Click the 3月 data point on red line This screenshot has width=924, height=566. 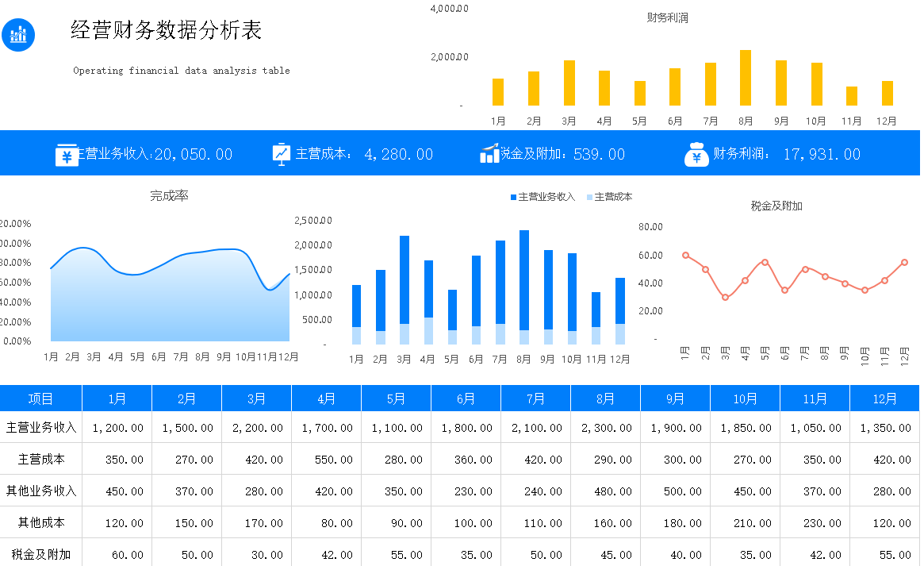tap(725, 297)
